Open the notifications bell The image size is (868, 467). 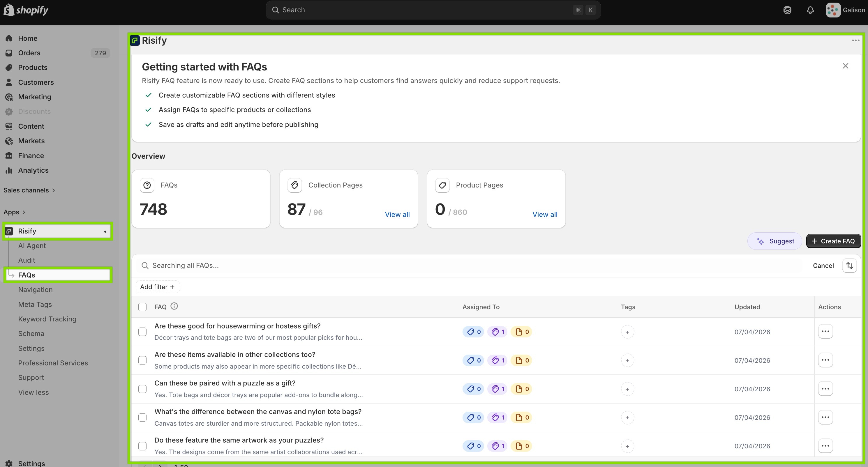[810, 10]
